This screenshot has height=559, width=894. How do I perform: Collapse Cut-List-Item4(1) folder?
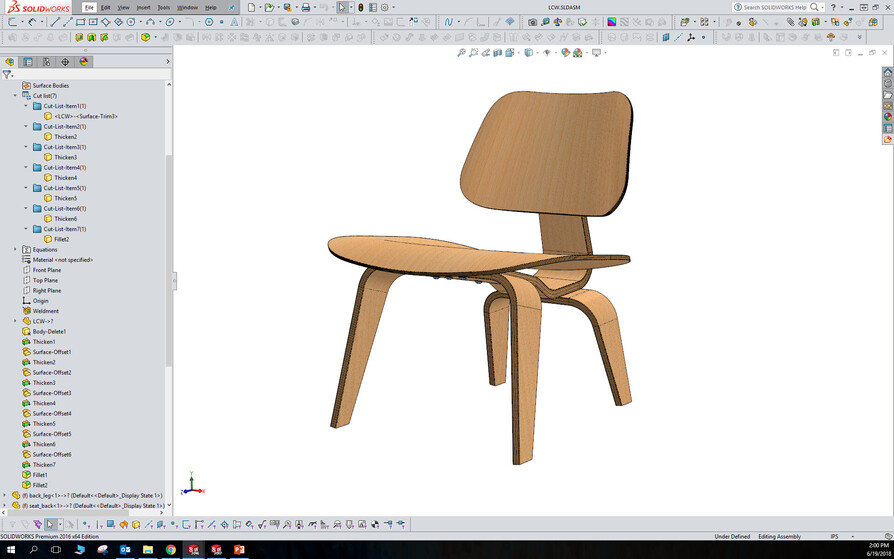(26, 168)
